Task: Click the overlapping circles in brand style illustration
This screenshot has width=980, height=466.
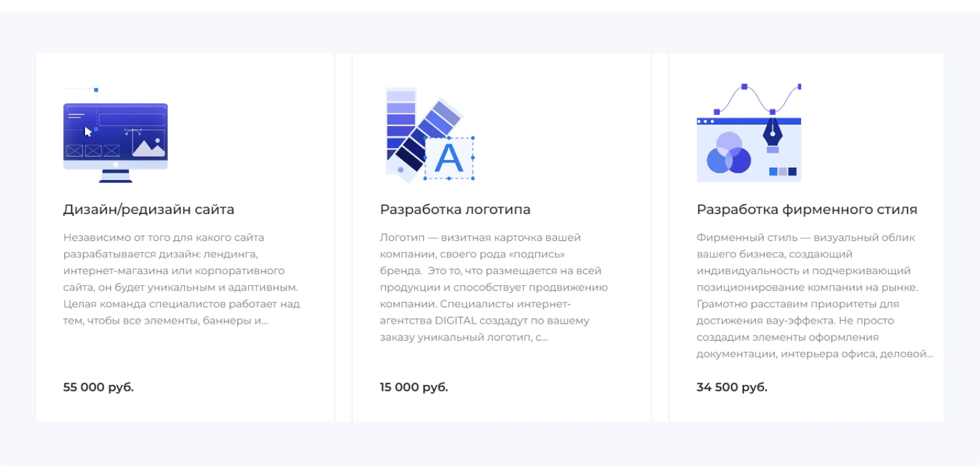Action: click(728, 154)
